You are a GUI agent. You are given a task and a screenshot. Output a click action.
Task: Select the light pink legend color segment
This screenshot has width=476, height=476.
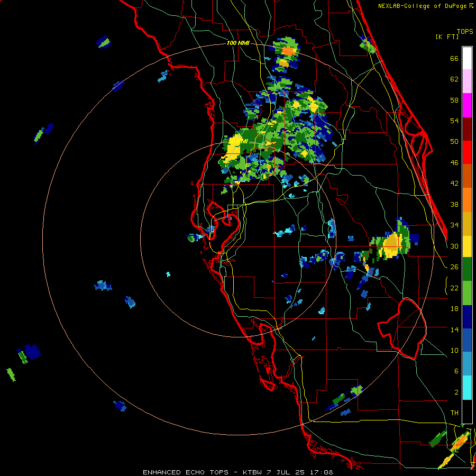467,81
